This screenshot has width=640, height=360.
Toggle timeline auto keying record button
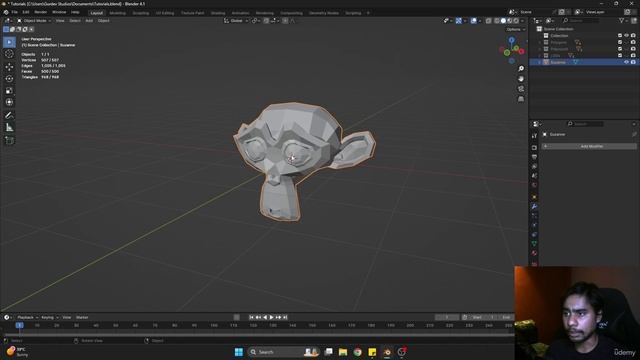click(x=236, y=317)
